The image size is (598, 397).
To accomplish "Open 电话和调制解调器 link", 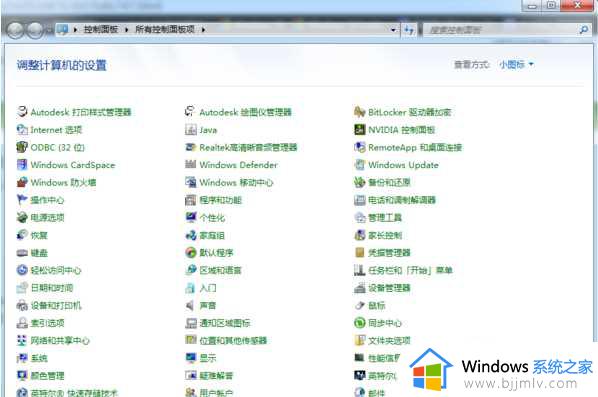I will click(402, 200).
